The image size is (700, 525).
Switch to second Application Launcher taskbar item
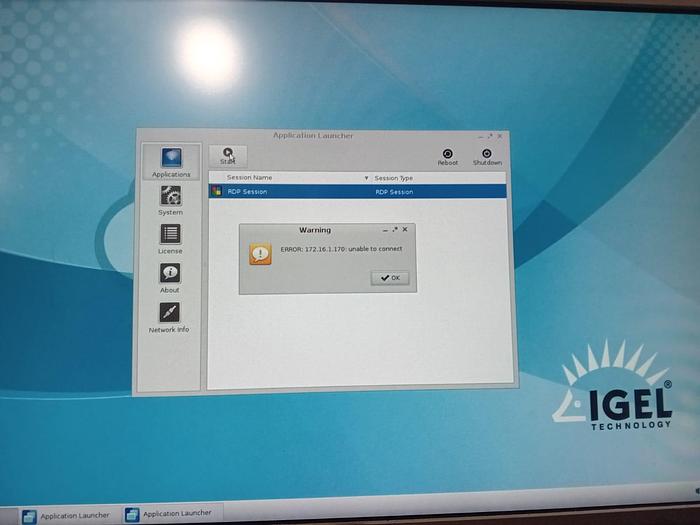(168, 514)
